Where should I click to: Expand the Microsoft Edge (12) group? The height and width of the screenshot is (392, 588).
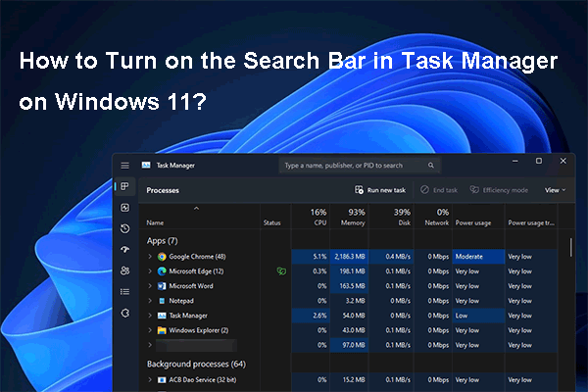150,271
